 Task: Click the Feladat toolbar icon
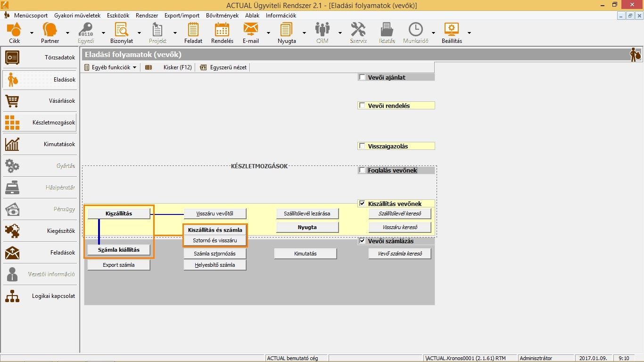(x=193, y=30)
